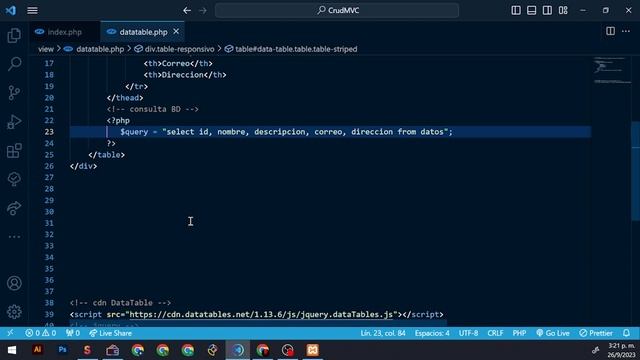Screen dimensions: 640x360
Task: Click the datatable.php breadcrumb segment
Action: click(x=100, y=49)
